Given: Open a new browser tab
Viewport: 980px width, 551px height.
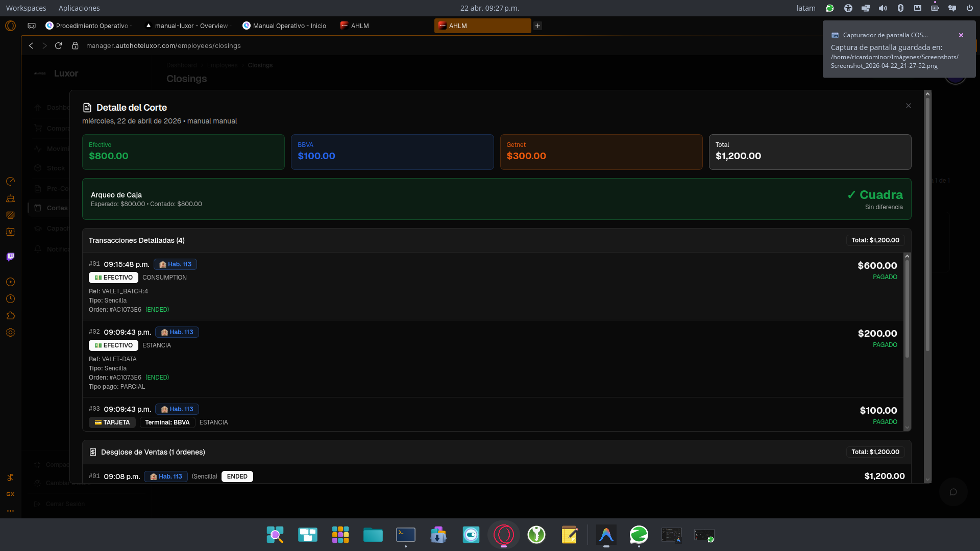Looking at the screenshot, I should (x=537, y=26).
